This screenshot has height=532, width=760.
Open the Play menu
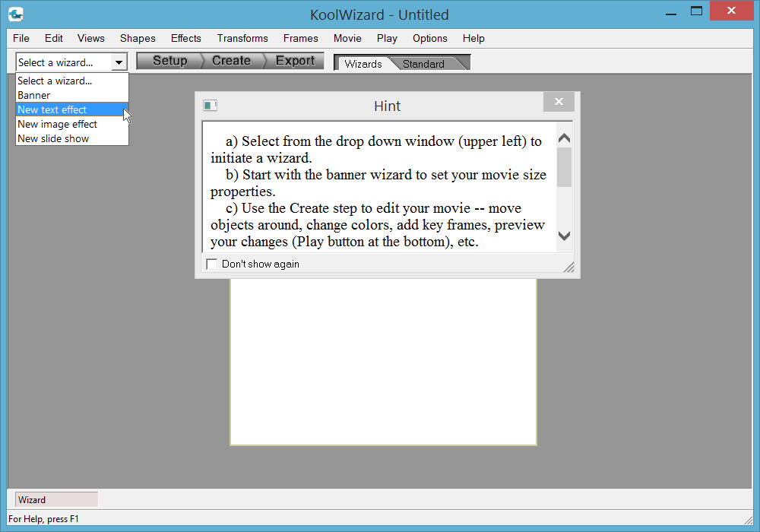pos(387,38)
